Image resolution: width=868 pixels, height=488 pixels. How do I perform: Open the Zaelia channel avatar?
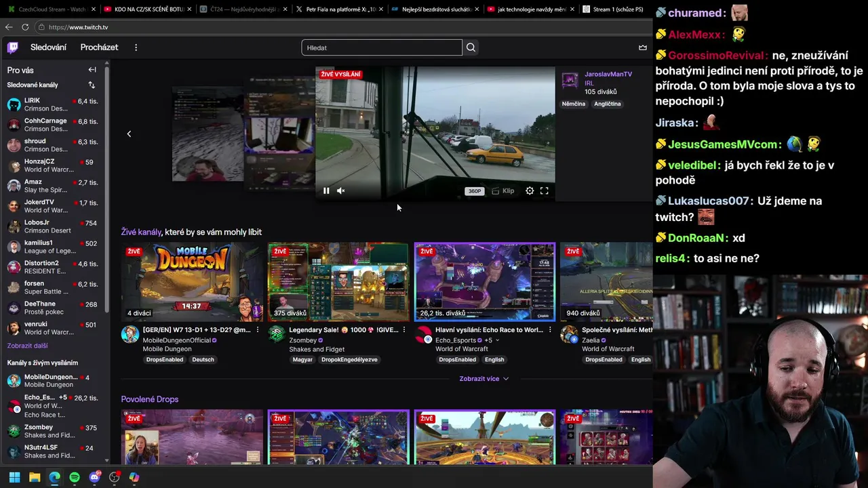click(x=570, y=335)
